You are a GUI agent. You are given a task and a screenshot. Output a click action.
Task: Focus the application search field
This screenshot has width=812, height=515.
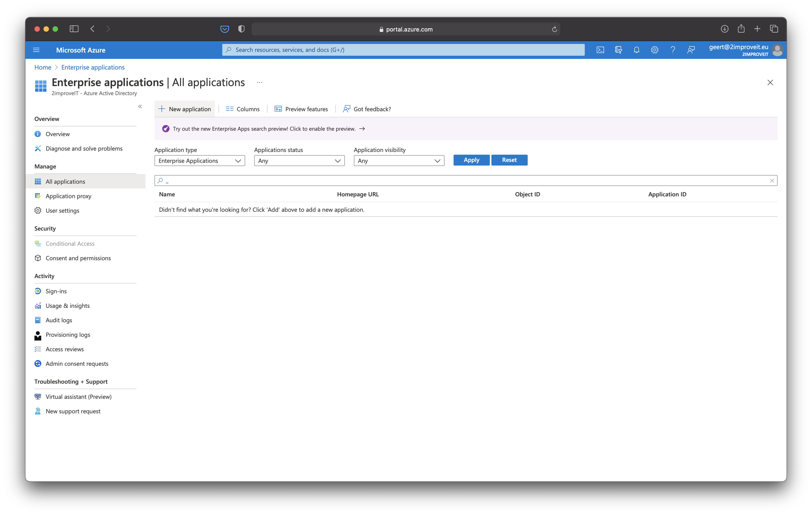(x=465, y=181)
